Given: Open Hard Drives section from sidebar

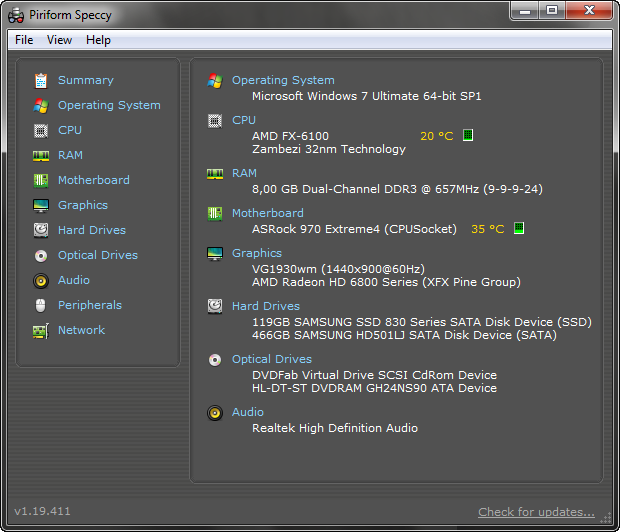Looking at the screenshot, I should click(x=92, y=230).
